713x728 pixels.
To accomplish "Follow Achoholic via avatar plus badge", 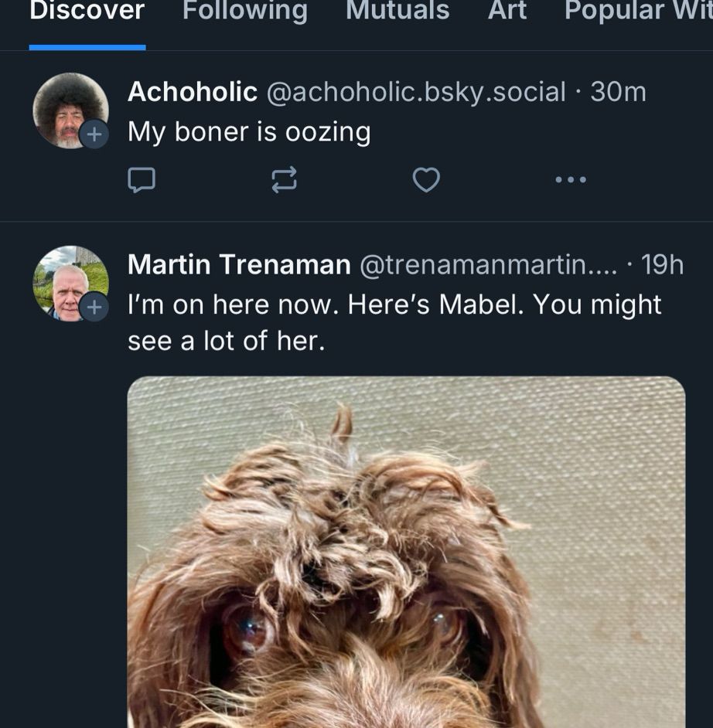I will pos(94,134).
